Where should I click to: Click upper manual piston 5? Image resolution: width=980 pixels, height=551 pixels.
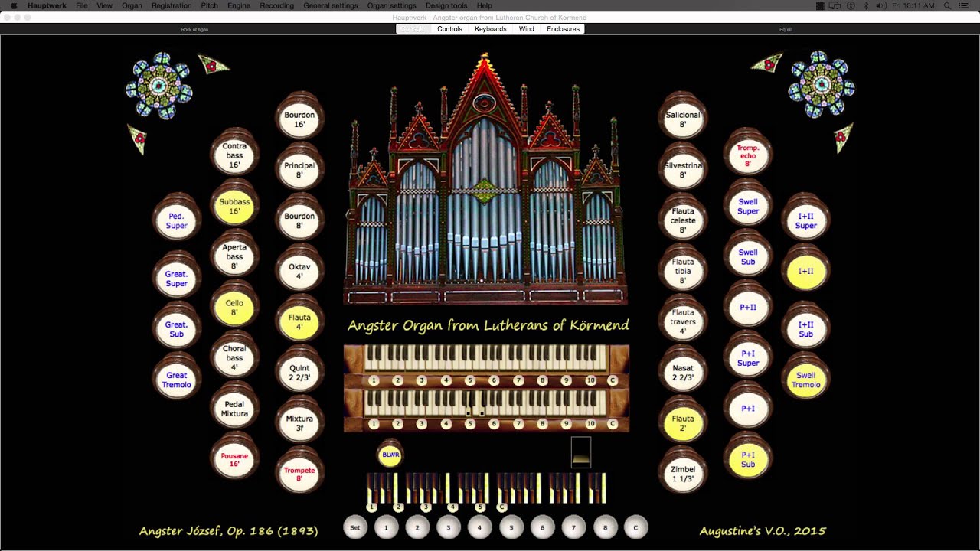[x=470, y=380]
